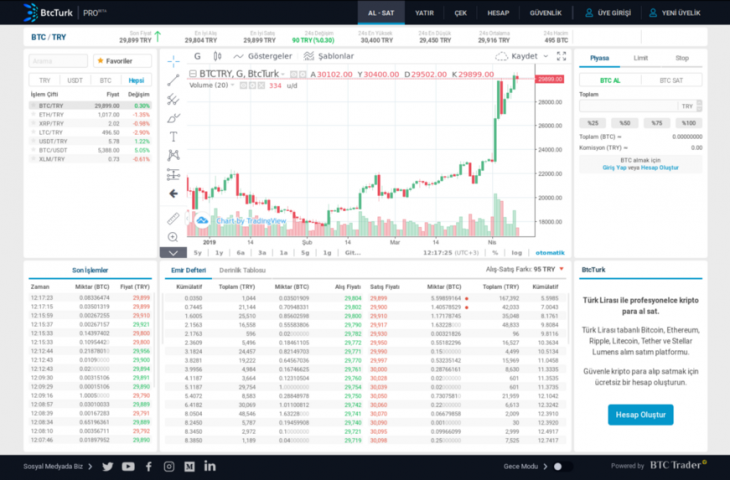Select the %100 amount button
730x480 pixels.
[x=689, y=123]
